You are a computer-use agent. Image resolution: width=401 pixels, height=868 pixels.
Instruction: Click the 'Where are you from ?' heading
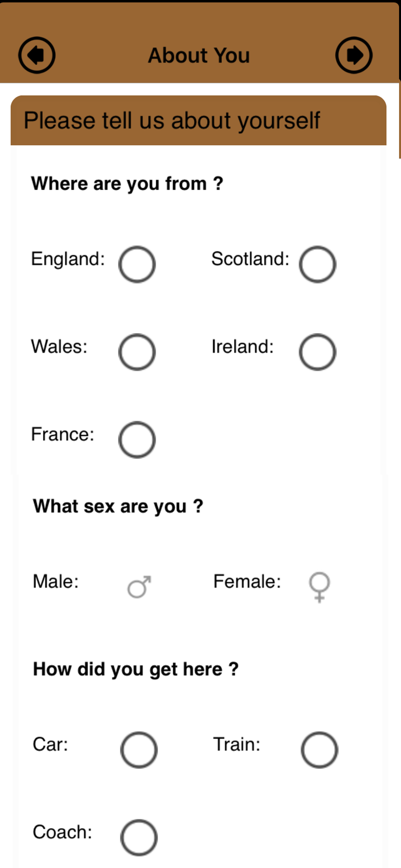(x=127, y=184)
